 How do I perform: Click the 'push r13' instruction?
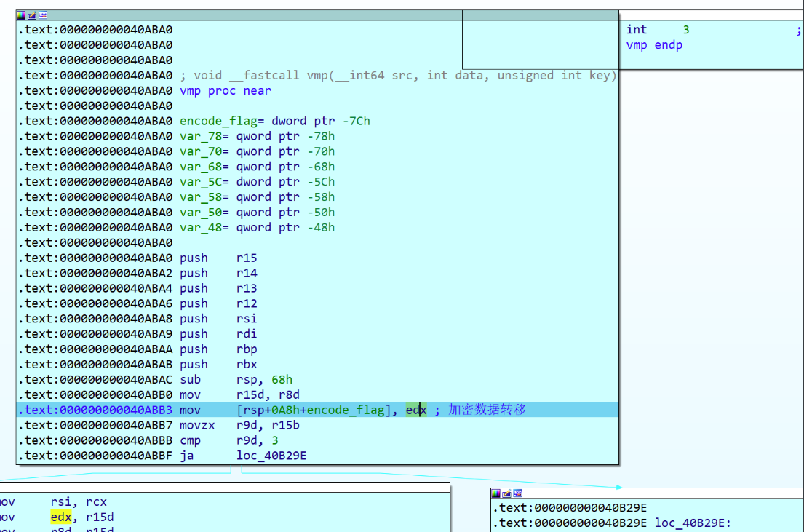pos(218,288)
